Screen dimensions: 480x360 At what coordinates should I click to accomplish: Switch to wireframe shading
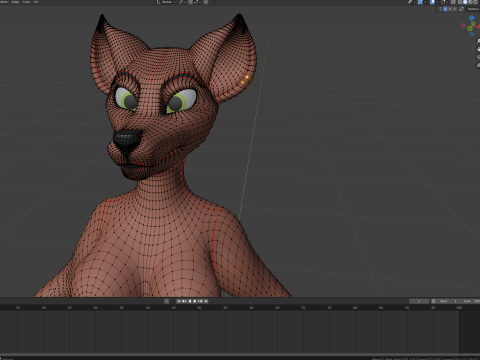(459, 2)
